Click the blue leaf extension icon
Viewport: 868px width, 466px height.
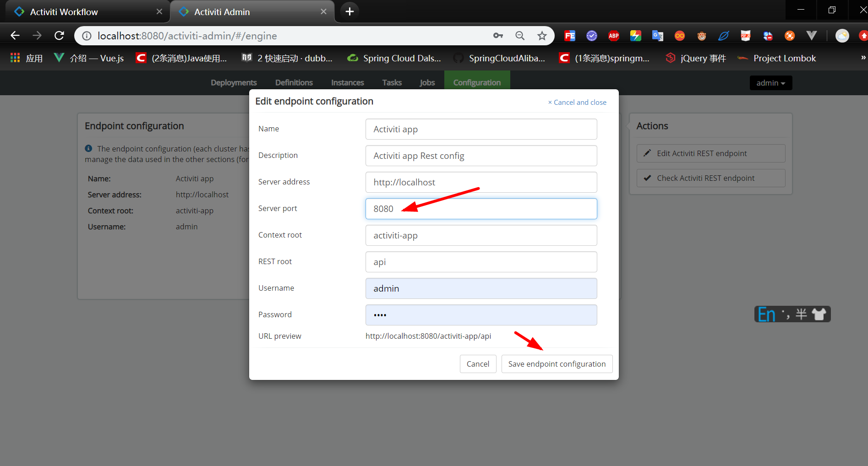coord(724,36)
